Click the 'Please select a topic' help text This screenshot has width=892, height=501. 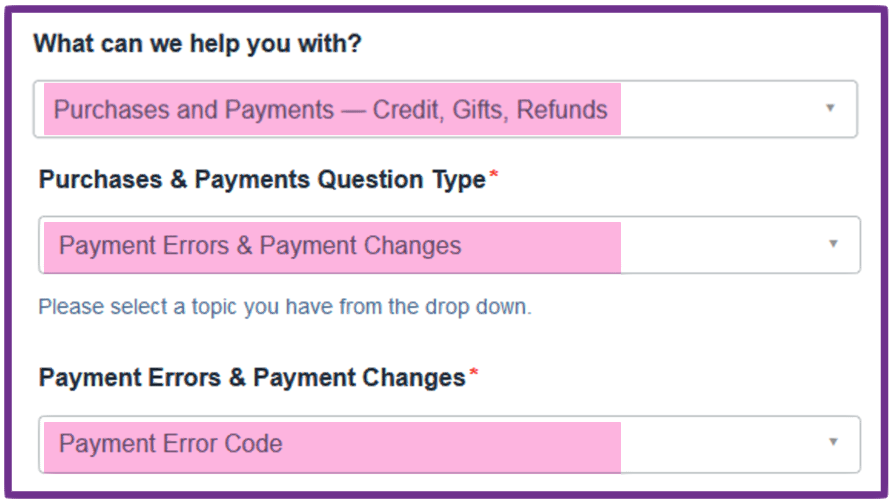click(x=284, y=307)
